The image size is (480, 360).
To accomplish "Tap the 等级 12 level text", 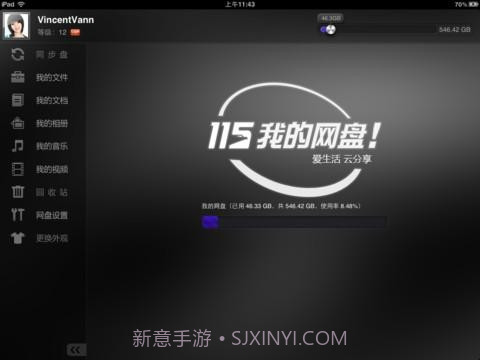I will tap(52, 32).
